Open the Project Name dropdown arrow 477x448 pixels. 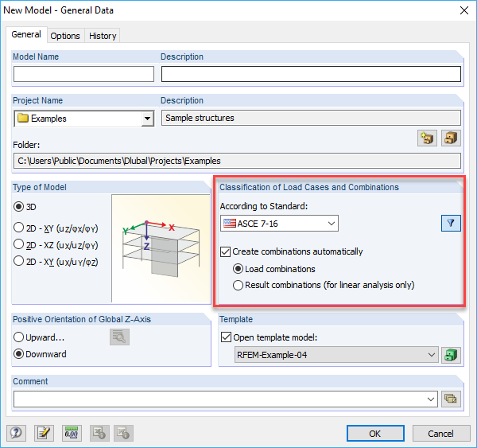click(x=148, y=119)
